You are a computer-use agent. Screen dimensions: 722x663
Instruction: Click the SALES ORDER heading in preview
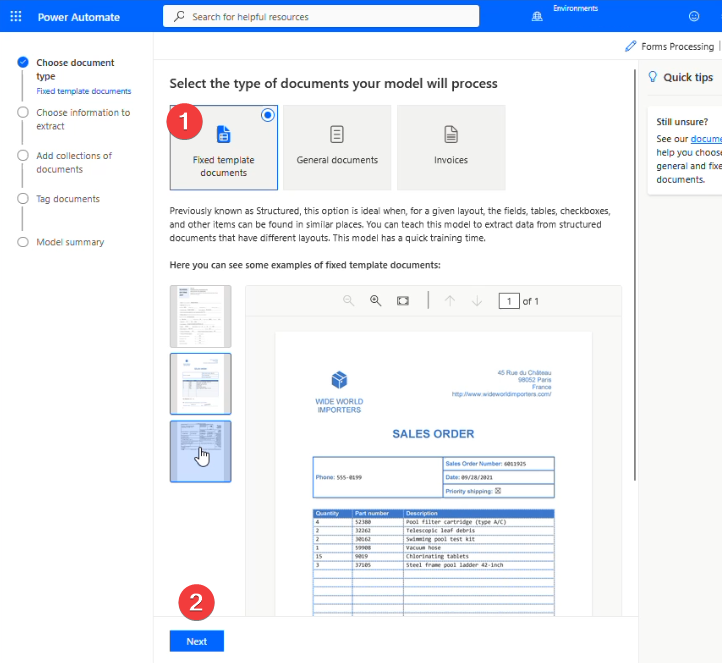pos(433,434)
